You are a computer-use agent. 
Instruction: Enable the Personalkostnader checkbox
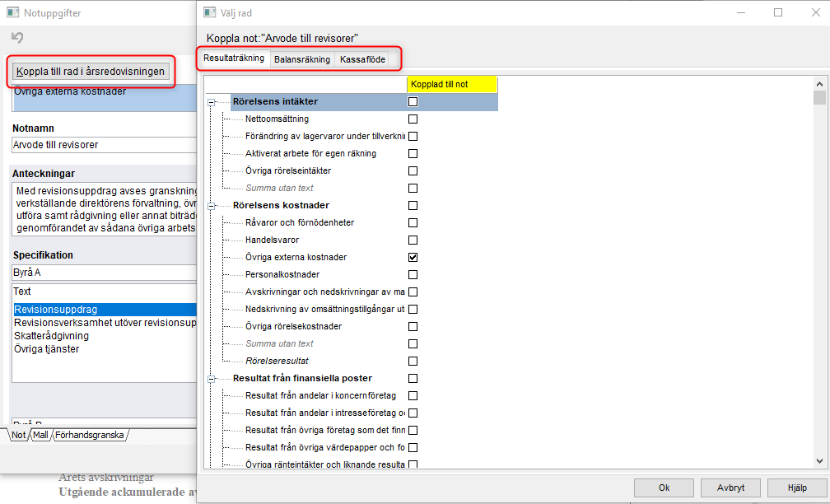click(413, 275)
